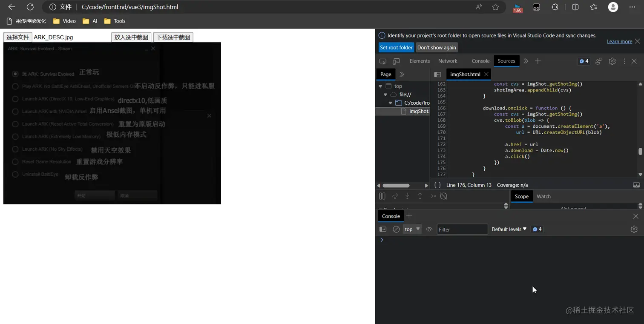This screenshot has height=324, width=644.
Task: Add a drawer tab with plus next to Console
Action: (409, 216)
